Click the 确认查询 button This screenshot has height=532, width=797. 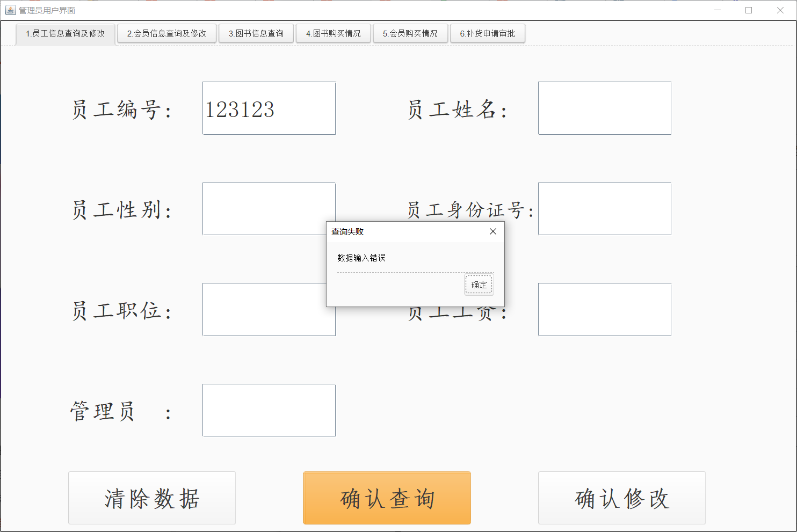[387, 498]
